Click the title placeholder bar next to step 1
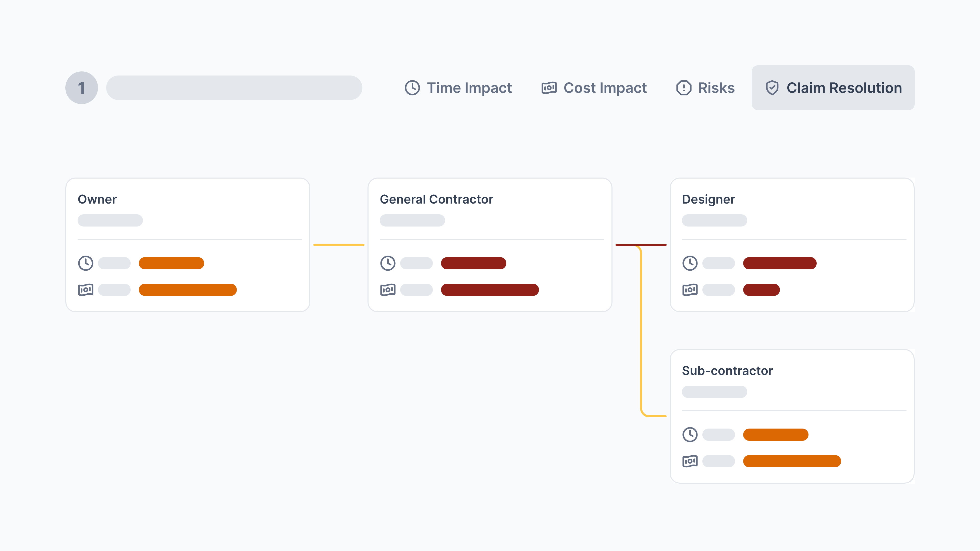The height and width of the screenshot is (551, 980). pos(234,88)
